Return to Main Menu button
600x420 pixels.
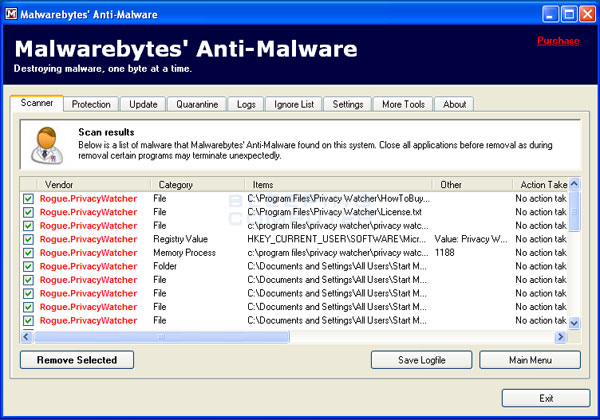(x=530, y=360)
